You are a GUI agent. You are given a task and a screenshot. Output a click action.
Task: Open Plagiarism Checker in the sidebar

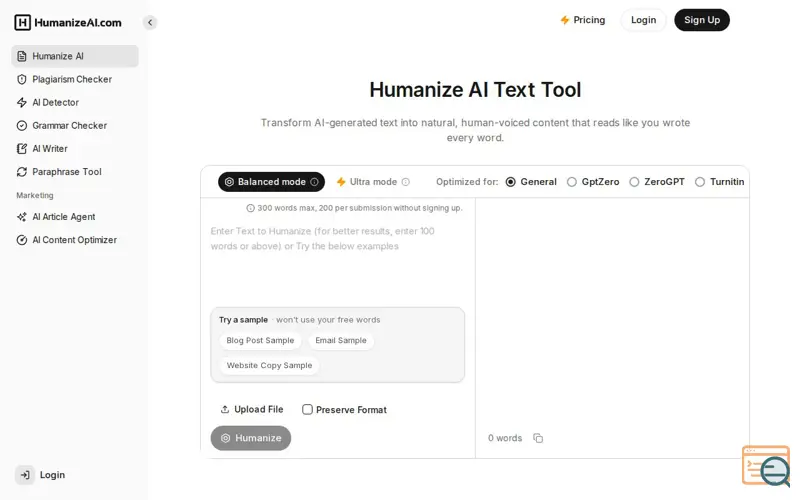[x=75, y=79]
